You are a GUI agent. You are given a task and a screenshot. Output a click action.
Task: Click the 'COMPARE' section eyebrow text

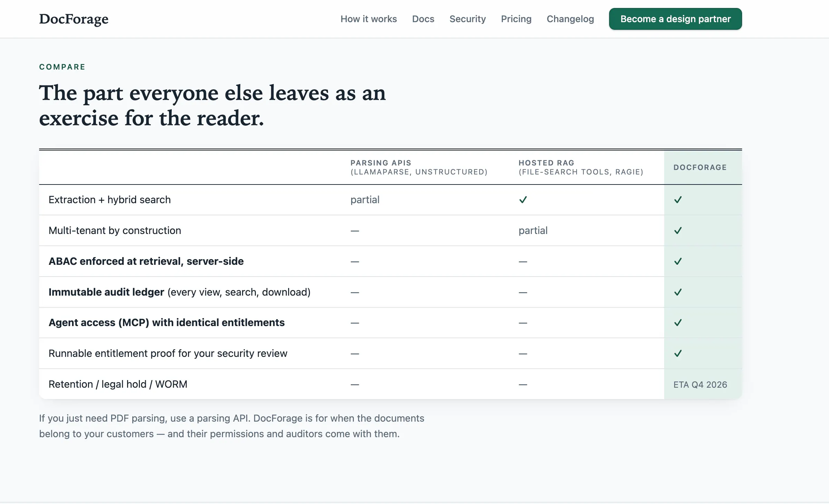[x=62, y=67]
